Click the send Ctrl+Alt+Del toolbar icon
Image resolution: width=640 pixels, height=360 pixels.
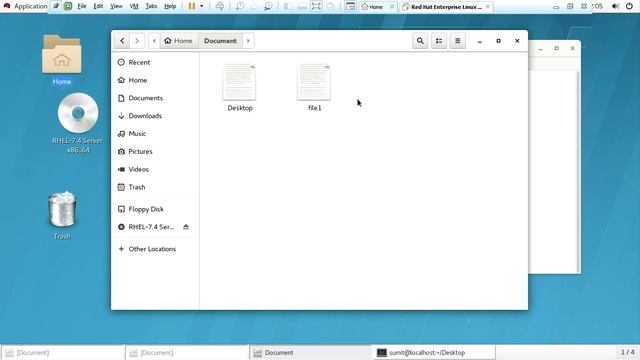[x=220, y=6]
